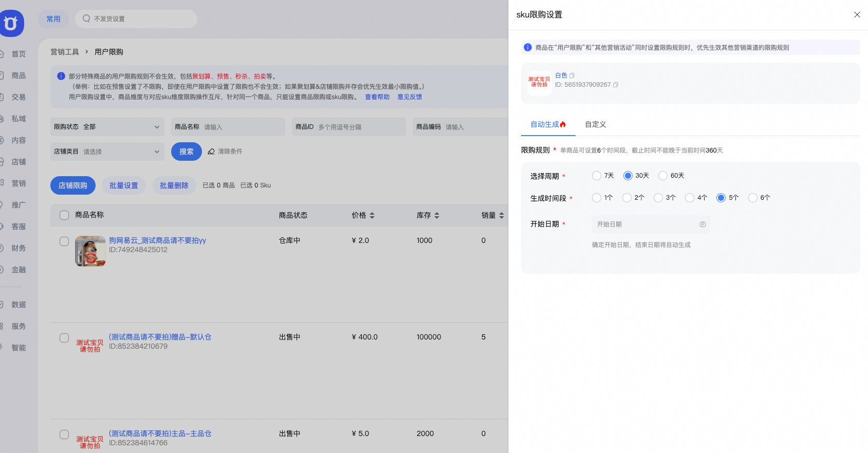Click the 常用 button in top bar

tap(53, 19)
